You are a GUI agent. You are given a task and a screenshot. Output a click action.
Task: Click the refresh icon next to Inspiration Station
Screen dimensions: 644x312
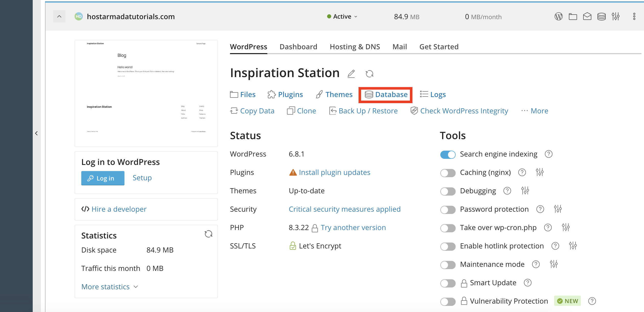(370, 74)
